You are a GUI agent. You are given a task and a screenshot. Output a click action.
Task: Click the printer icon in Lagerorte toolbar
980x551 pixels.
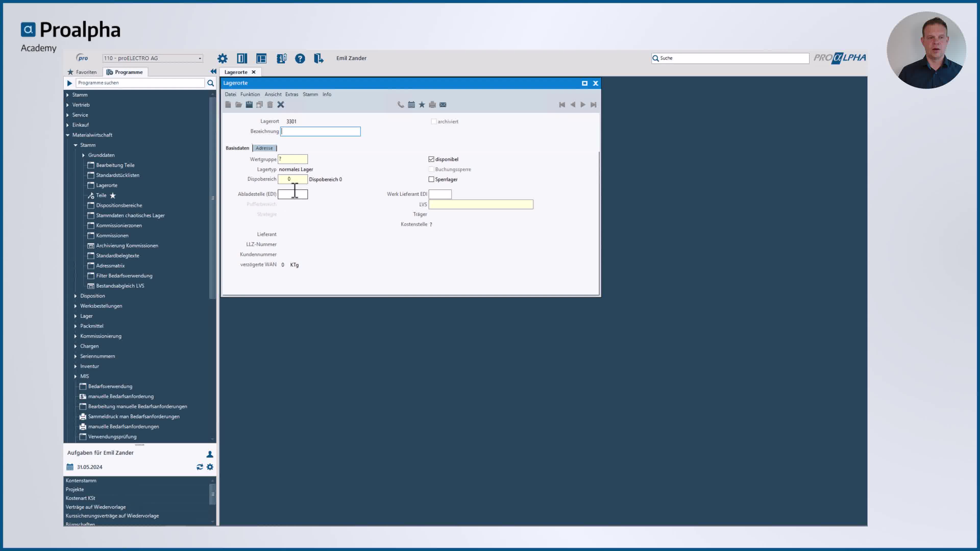tap(432, 105)
